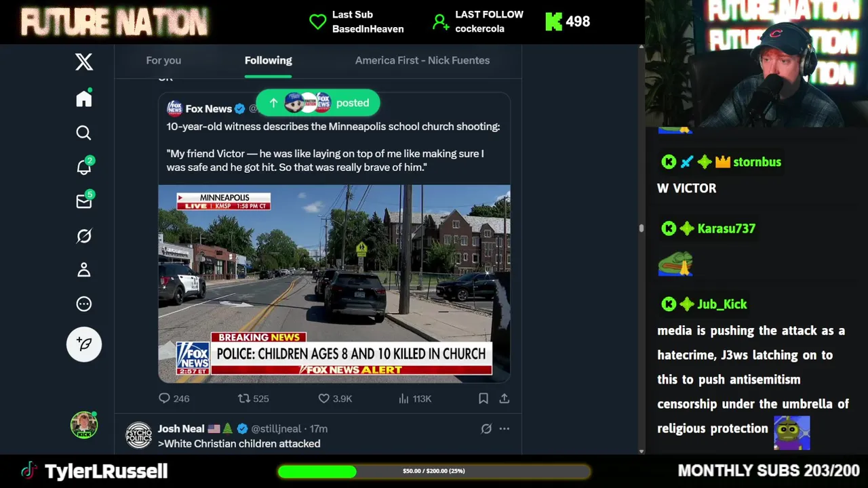Click the cockercola follower name
The width and height of the screenshot is (868, 488).
(x=479, y=29)
